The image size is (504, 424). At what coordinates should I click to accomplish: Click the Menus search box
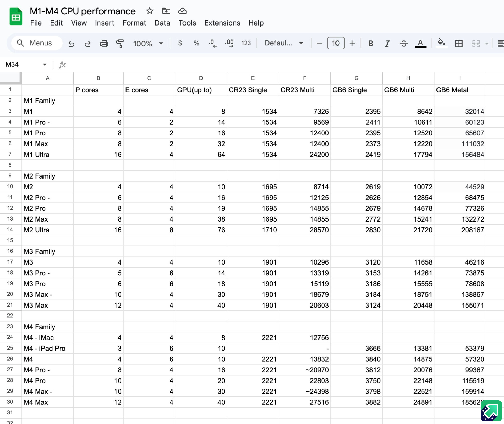[37, 43]
